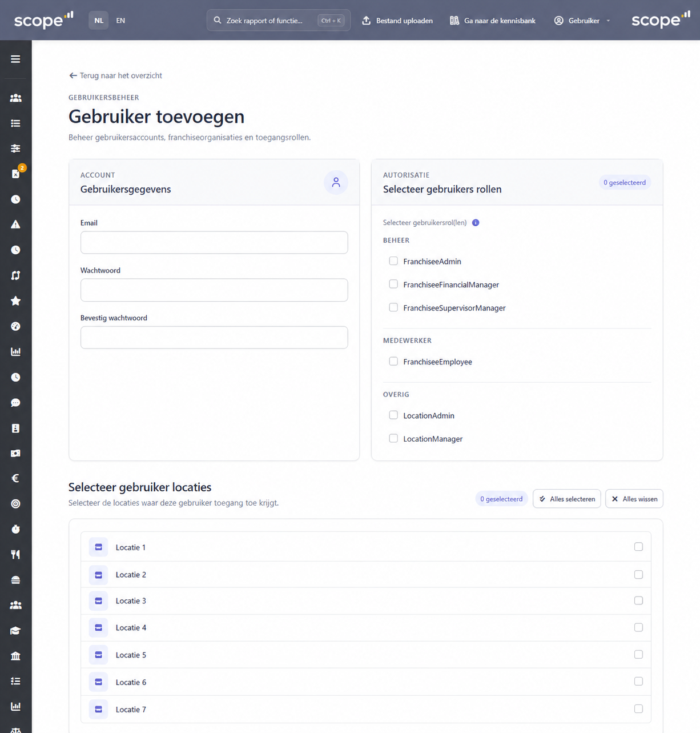Open the hamburger menu in the sidebar
700x733 pixels.
(15, 59)
